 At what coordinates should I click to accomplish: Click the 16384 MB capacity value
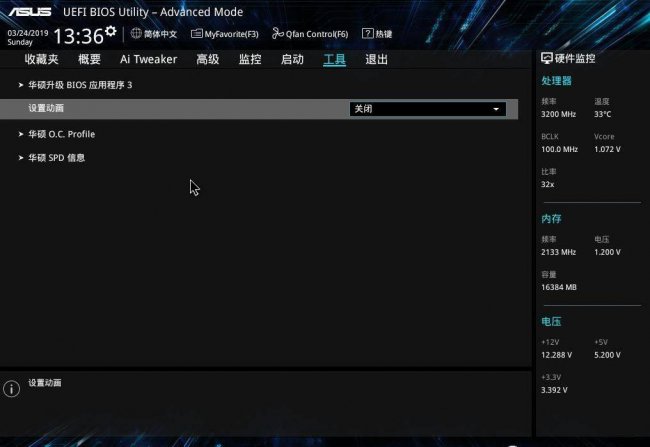click(559, 287)
